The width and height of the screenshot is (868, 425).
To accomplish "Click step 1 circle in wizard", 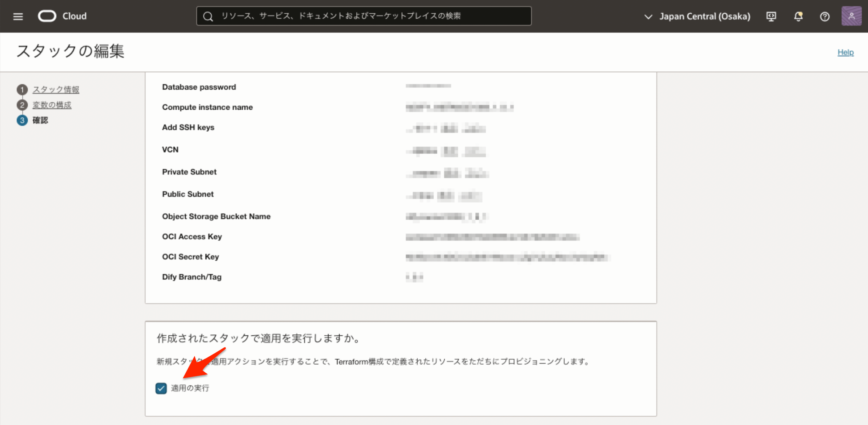I will pos(22,90).
